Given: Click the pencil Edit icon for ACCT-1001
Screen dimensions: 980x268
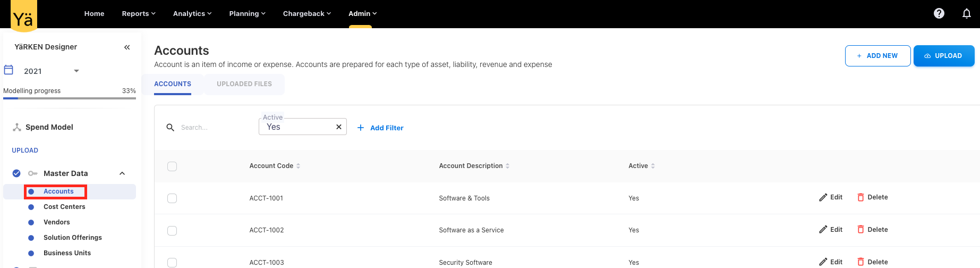Looking at the screenshot, I should [823, 197].
